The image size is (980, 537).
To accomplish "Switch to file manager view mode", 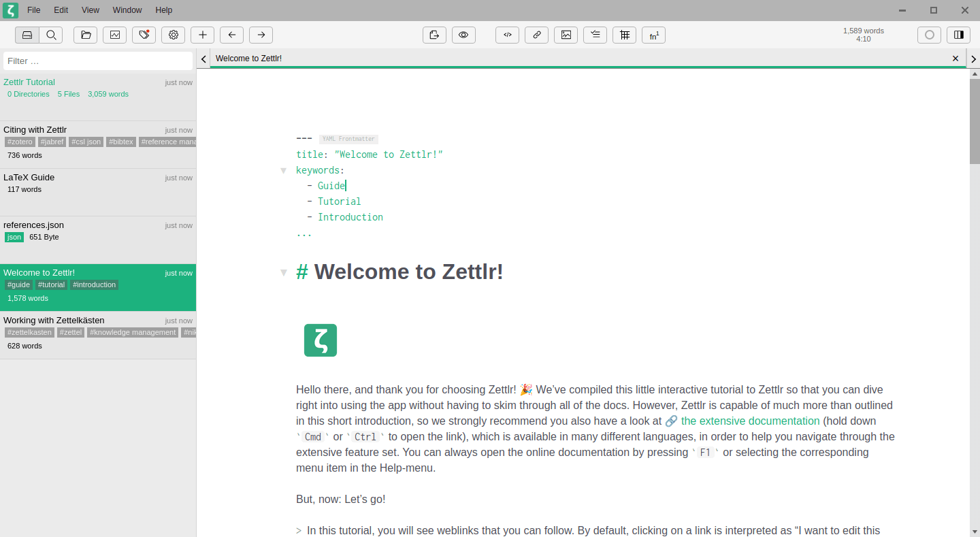I will pyautogui.click(x=27, y=35).
